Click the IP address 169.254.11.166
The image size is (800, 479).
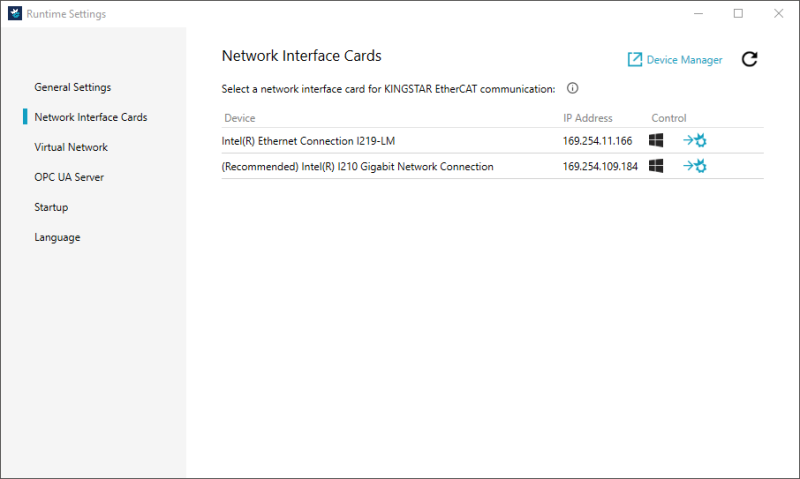click(x=597, y=141)
